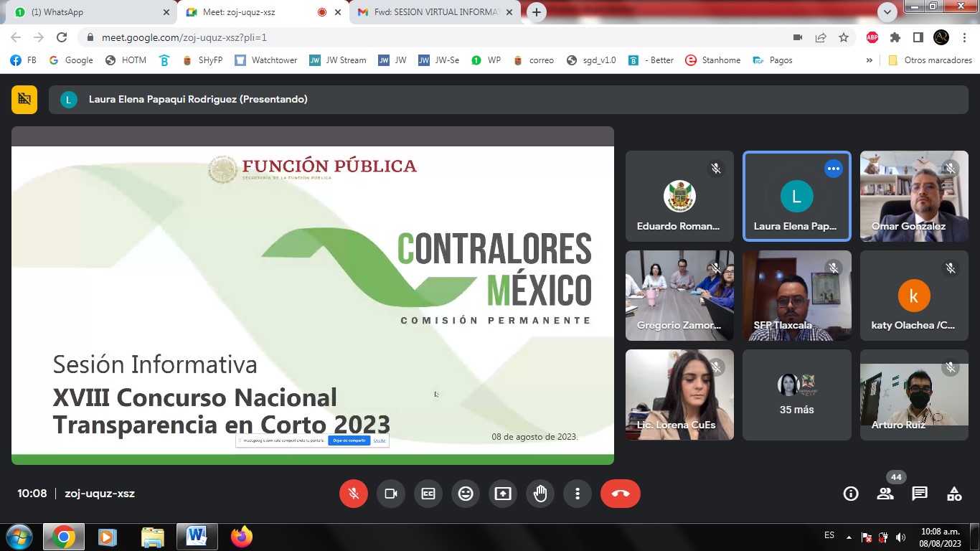This screenshot has width=980, height=551.
Task: Click the camera permission icon in address bar
Action: tap(798, 37)
